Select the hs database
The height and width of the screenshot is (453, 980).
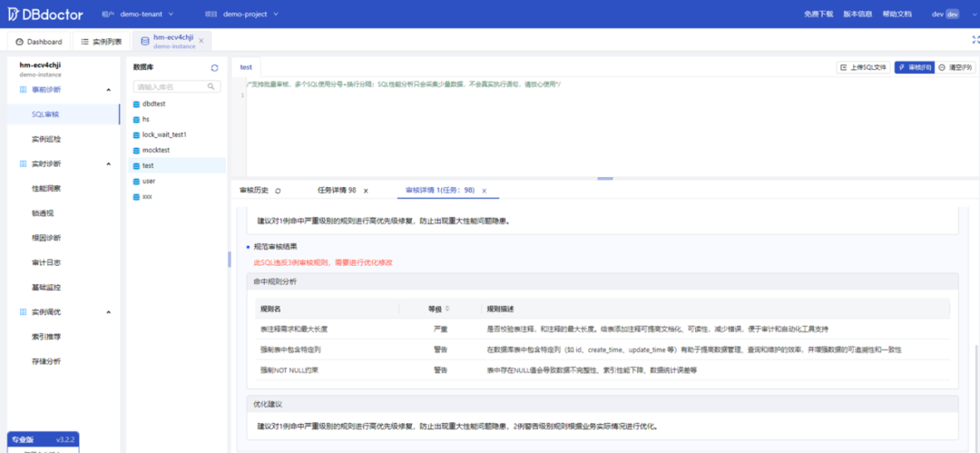pyautogui.click(x=177, y=119)
